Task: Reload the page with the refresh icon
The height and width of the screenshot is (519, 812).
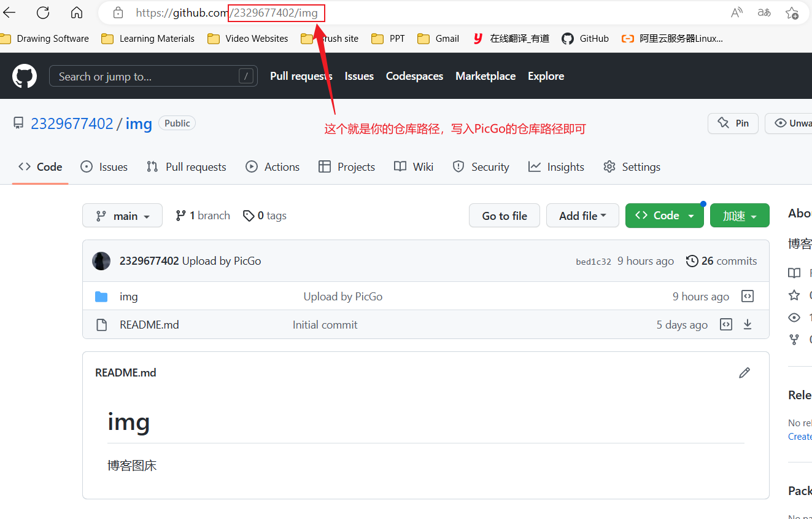Action: pos(43,12)
